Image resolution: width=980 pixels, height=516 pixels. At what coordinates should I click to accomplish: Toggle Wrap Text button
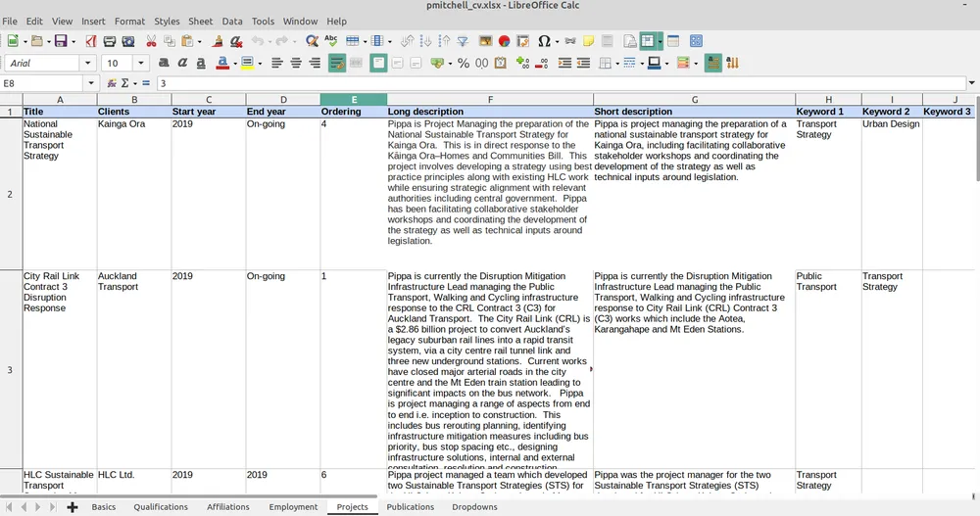pyautogui.click(x=337, y=63)
